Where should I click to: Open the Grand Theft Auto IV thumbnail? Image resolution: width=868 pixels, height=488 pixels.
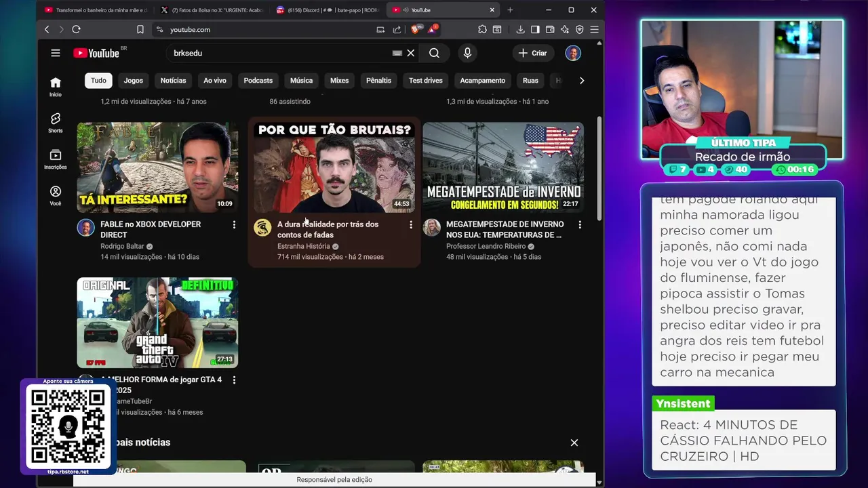(157, 323)
